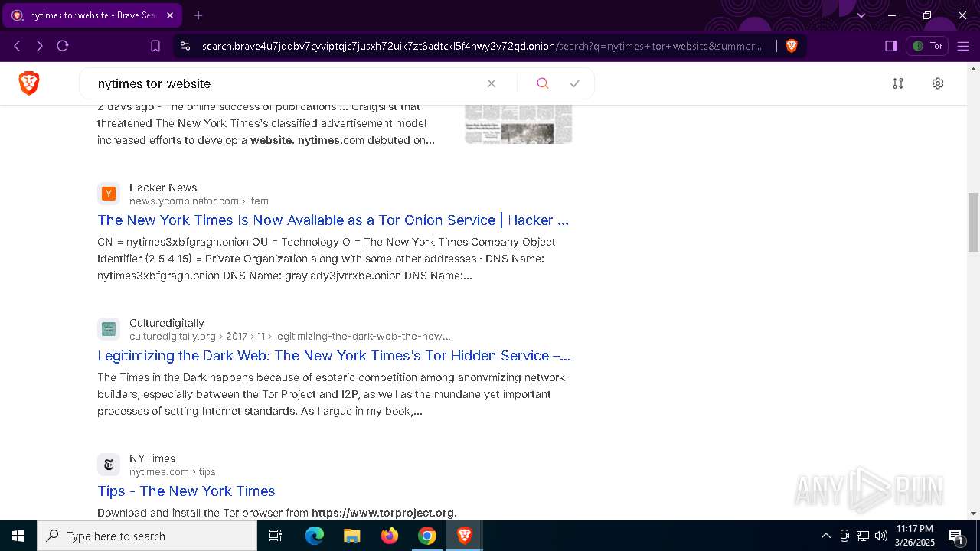Open the Tor connection status button
Screen dimensions: 980x551
point(927,46)
